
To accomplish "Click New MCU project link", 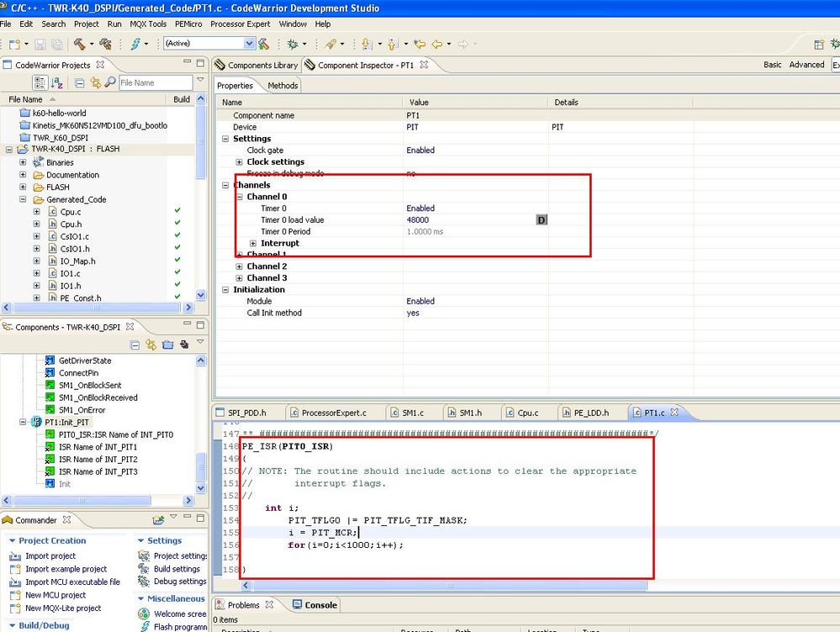I will [55, 595].
